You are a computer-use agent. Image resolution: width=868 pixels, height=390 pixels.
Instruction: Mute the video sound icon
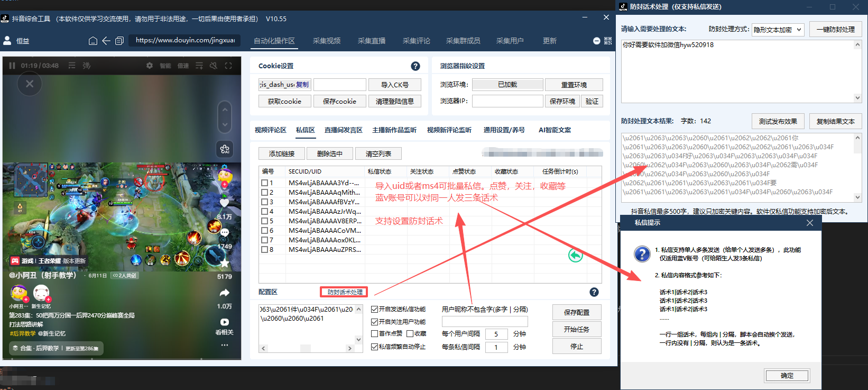click(214, 66)
